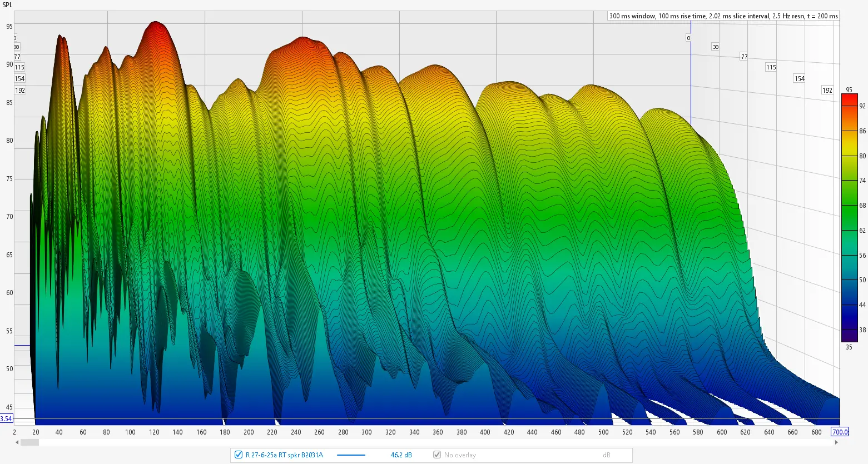The image size is (868, 464).
Task: Click the waterfall settings caption with 300 ms window
Action: tap(723, 16)
